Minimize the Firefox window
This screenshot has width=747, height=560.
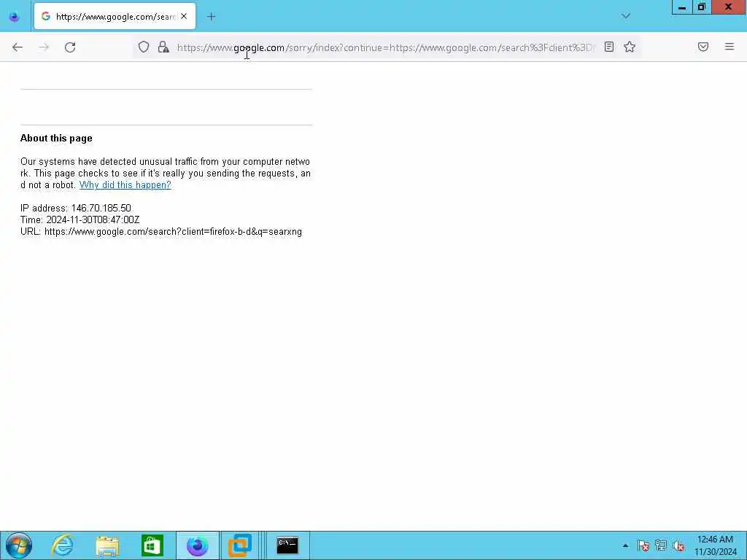pos(682,7)
